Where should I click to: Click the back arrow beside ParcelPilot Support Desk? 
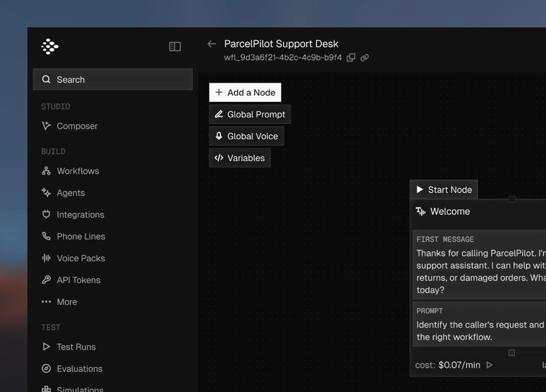tap(212, 44)
